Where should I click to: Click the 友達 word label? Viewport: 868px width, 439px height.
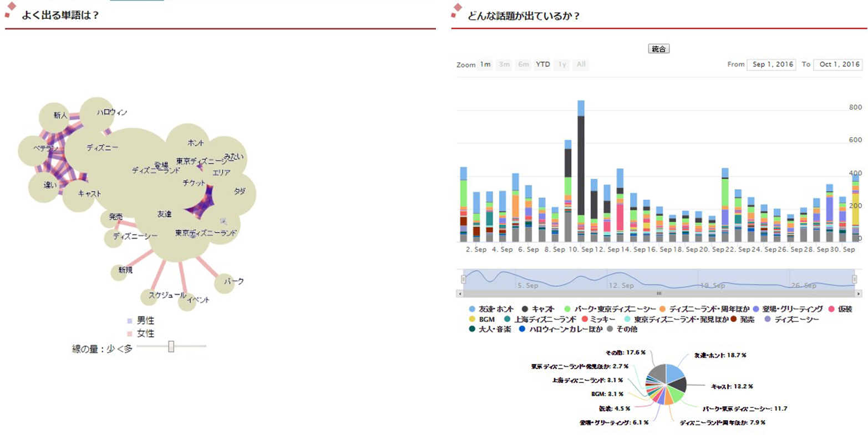coord(164,214)
